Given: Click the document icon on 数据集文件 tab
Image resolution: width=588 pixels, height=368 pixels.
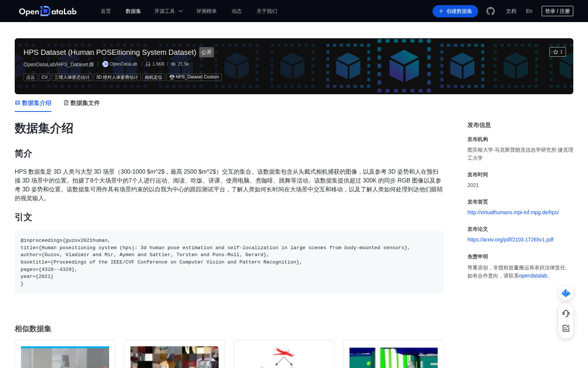Looking at the screenshot, I should pyautogui.click(x=66, y=103).
